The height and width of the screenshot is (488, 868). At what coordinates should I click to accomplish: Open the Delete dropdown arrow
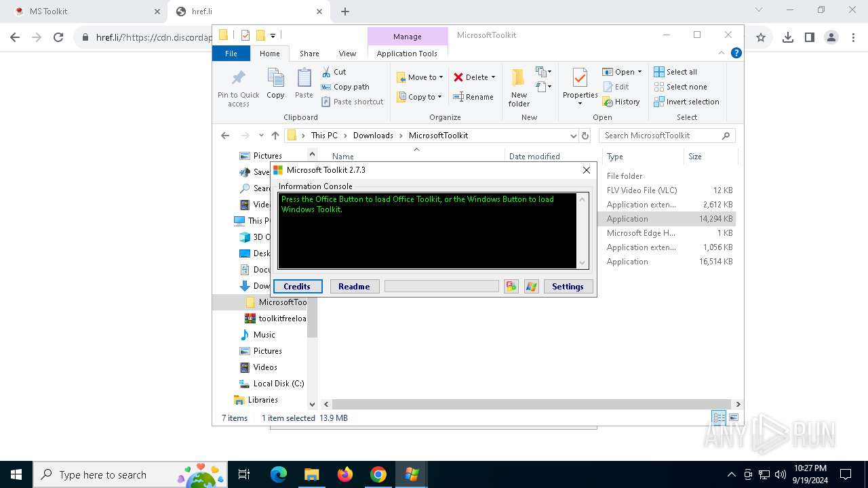click(x=493, y=77)
